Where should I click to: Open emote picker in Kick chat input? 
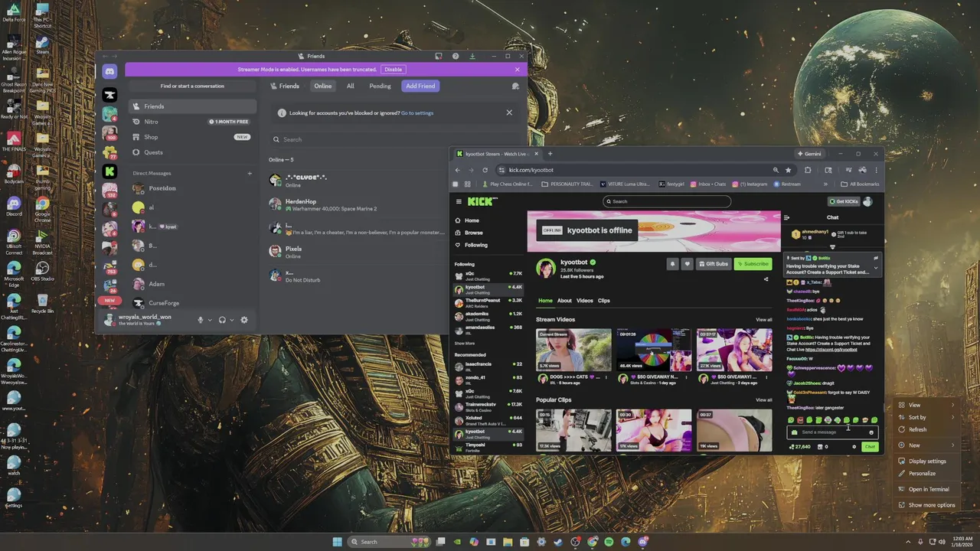click(871, 432)
